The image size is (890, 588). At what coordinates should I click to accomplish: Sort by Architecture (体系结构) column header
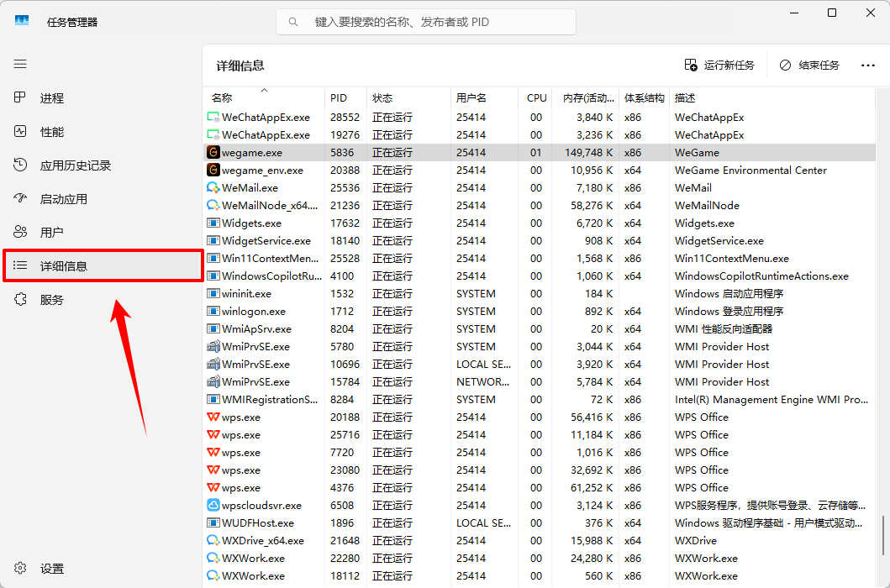[x=645, y=97]
